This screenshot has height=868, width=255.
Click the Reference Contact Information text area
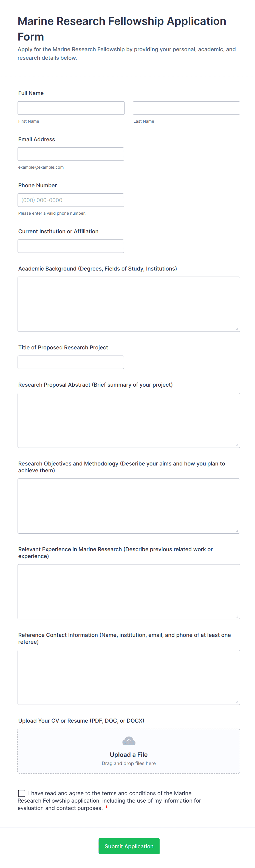pyautogui.click(x=129, y=677)
